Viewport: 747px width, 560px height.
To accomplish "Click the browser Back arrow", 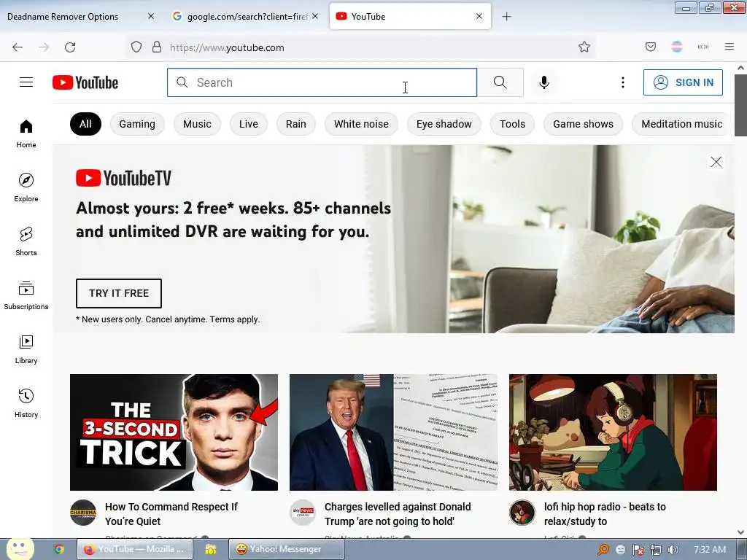I will tap(18, 47).
